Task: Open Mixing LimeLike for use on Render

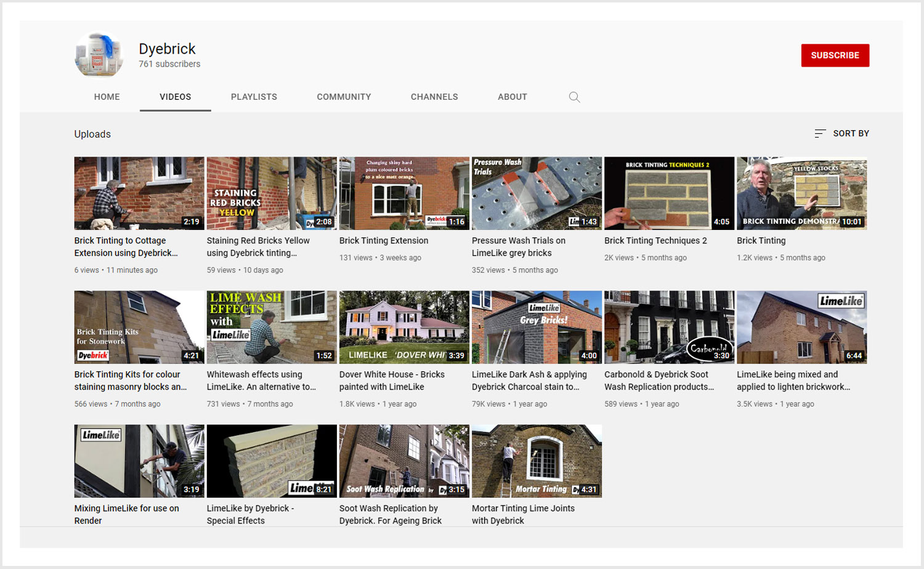Action: coord(126,514)
